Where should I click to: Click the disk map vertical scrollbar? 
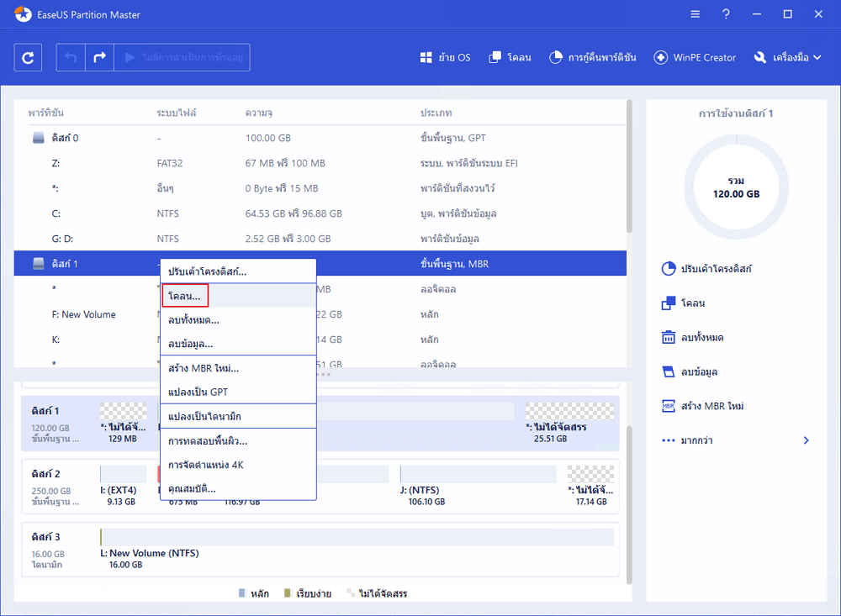coord(629,504)
